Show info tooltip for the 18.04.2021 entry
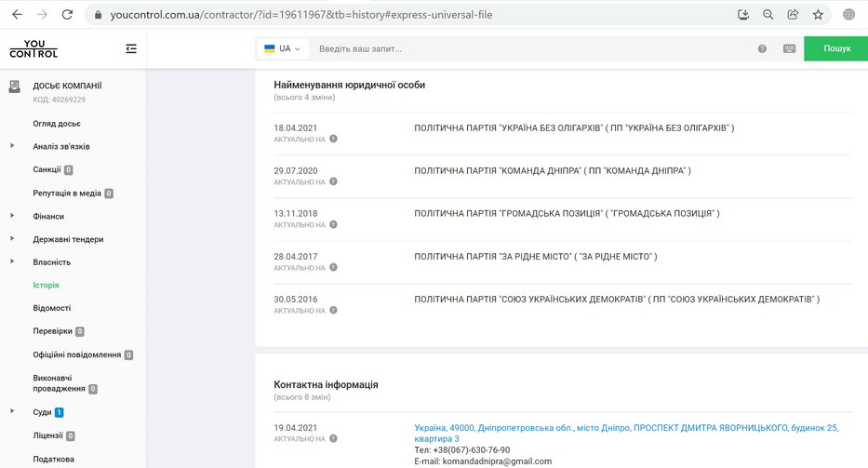The width and height of the screenshot is (868, 468). (x=333, y=139)
